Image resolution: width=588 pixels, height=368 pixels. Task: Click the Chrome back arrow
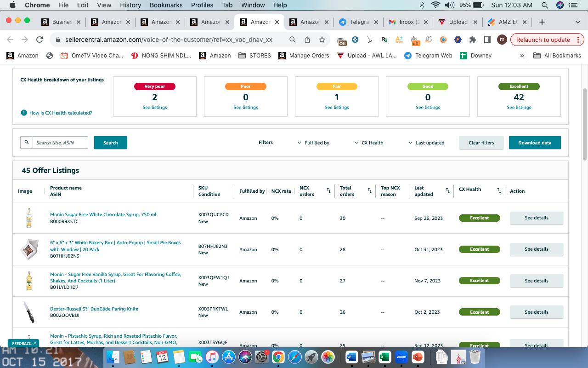click(10, 40)
